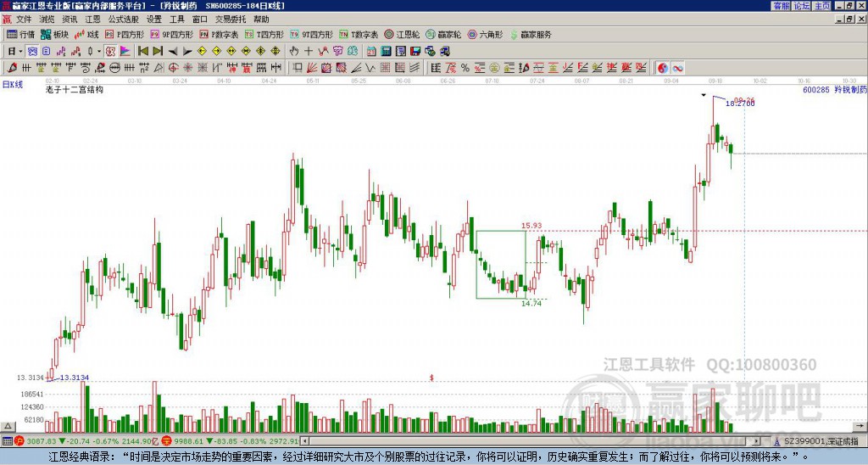Open 赢家服务 service button
Viewport: 868px width, 465px height.
point(531,34)
